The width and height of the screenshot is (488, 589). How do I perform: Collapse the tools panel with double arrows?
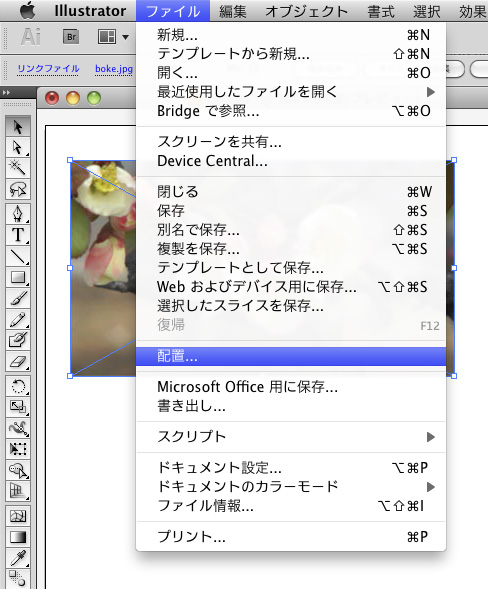click(x=6, y=92)
